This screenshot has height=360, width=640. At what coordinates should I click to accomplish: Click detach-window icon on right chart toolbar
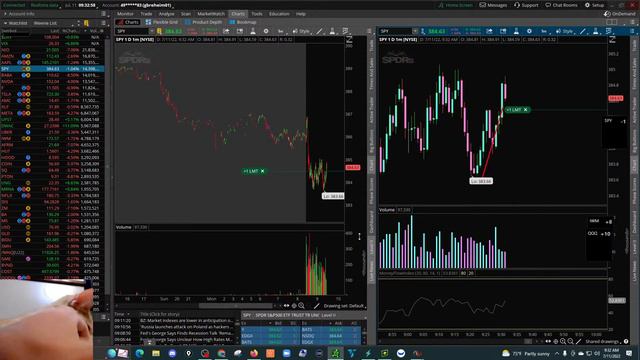pos(503,31)
